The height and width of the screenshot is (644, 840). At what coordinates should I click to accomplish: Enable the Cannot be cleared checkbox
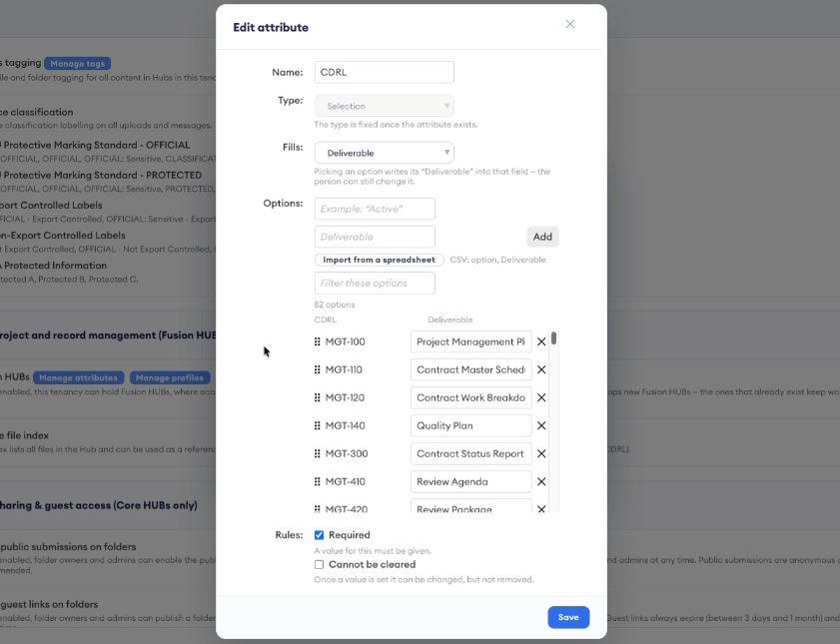320,565
